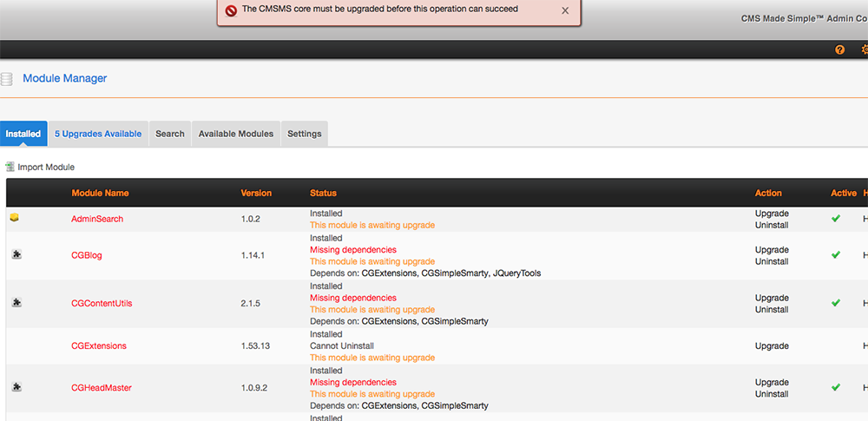Toggle CGBlog active green checkmark

click(836, 255)
